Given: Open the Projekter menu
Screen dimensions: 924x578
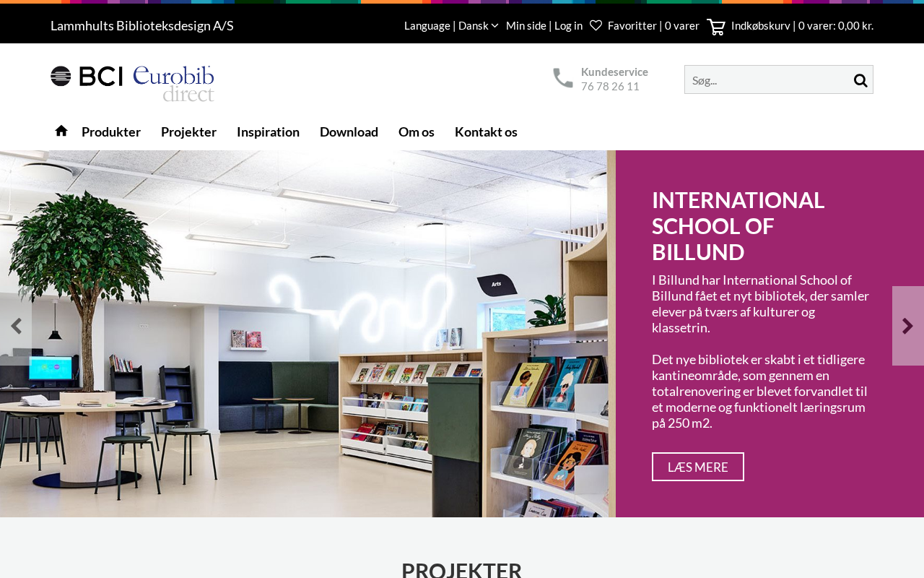Looking at the screenshot, I should click(188, 131).
